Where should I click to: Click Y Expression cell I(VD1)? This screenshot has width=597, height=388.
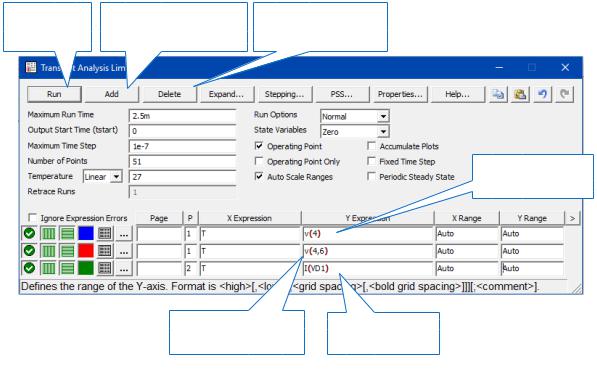tap(368, 268)
